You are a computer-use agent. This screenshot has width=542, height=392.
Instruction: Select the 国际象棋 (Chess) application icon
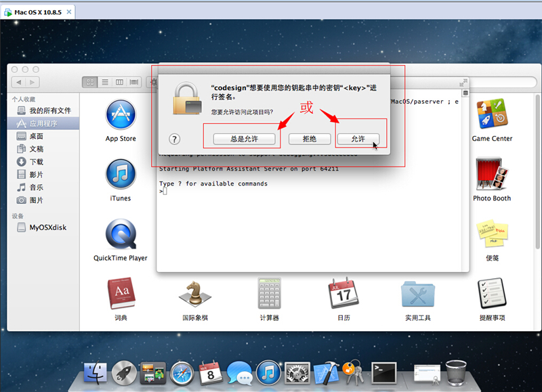coord(195,294)
